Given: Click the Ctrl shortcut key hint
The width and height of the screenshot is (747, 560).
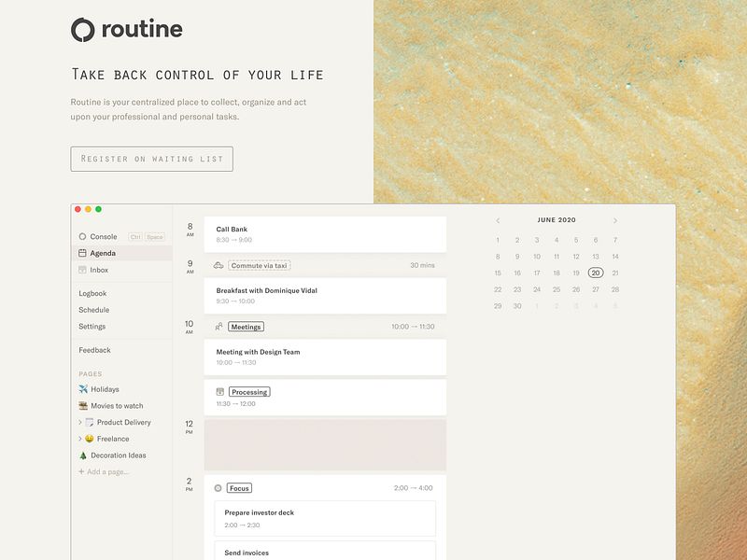Looking at the screenshot, I should click(135, 237).
